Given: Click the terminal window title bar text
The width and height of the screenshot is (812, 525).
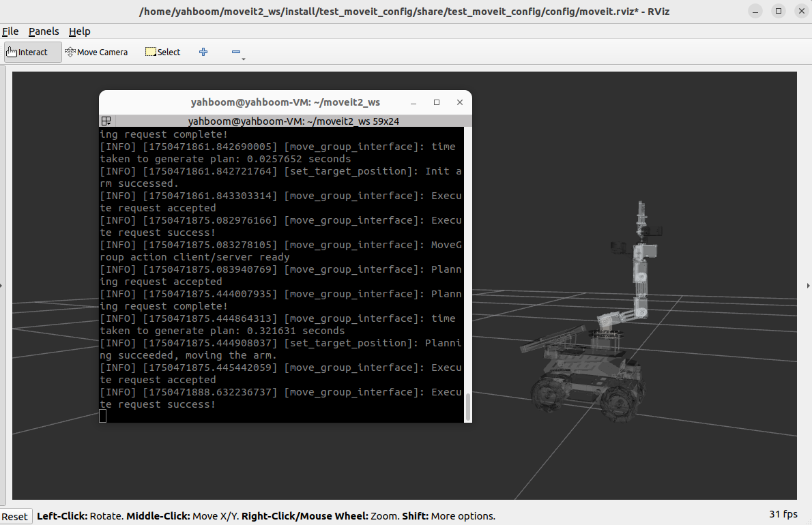Looking at the screenshot, I should pos(285,102).
